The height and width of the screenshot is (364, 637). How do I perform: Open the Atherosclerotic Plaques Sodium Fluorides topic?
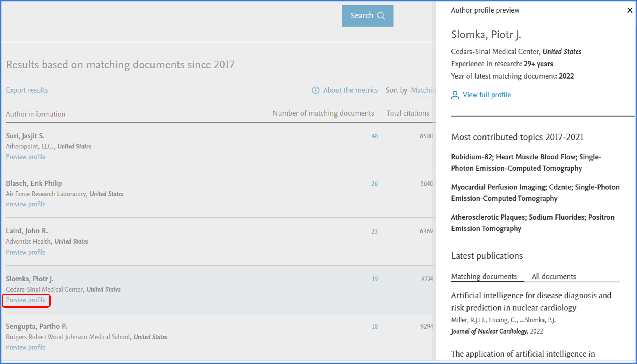(533, 223)
